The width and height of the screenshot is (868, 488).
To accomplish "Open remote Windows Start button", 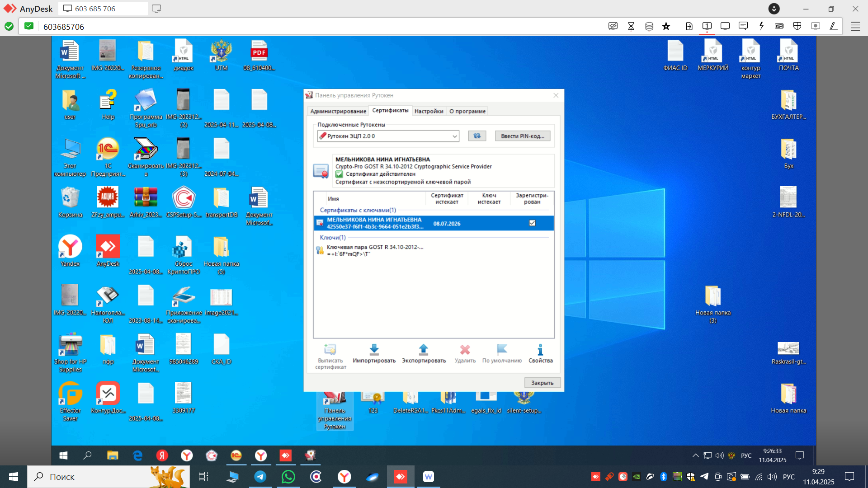I will (63, 455).
